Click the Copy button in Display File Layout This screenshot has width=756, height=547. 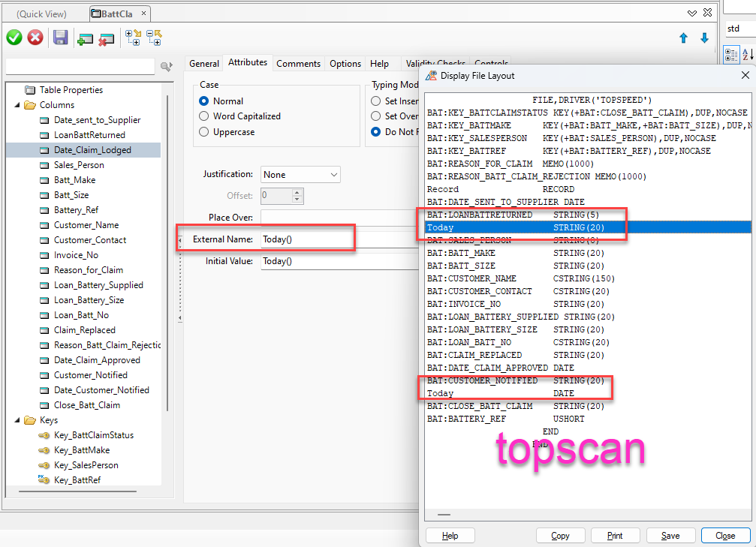[560, 536]
